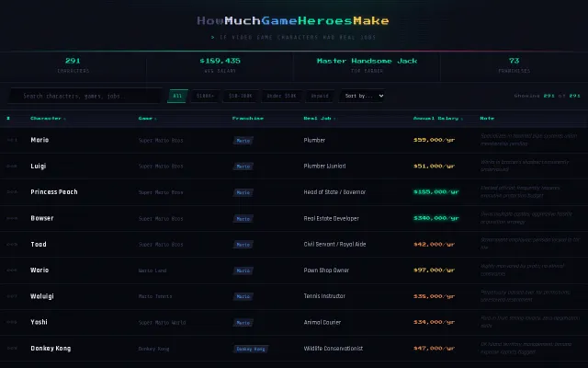Select the Princess Peach character name
Image resolution: width=588 pixels, height=368 pixels.
pos(54,192)
